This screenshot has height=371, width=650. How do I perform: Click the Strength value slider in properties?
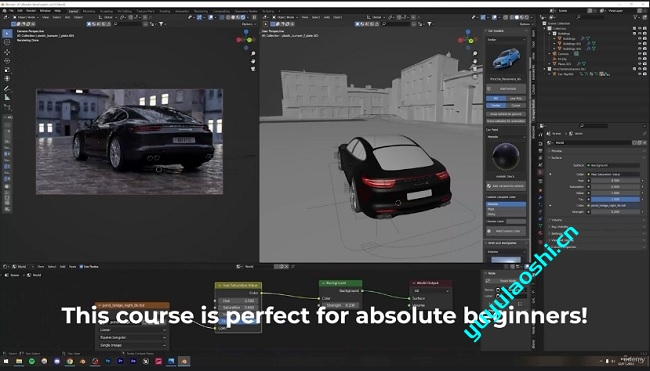pyautogui.click(x=616, y=211)
